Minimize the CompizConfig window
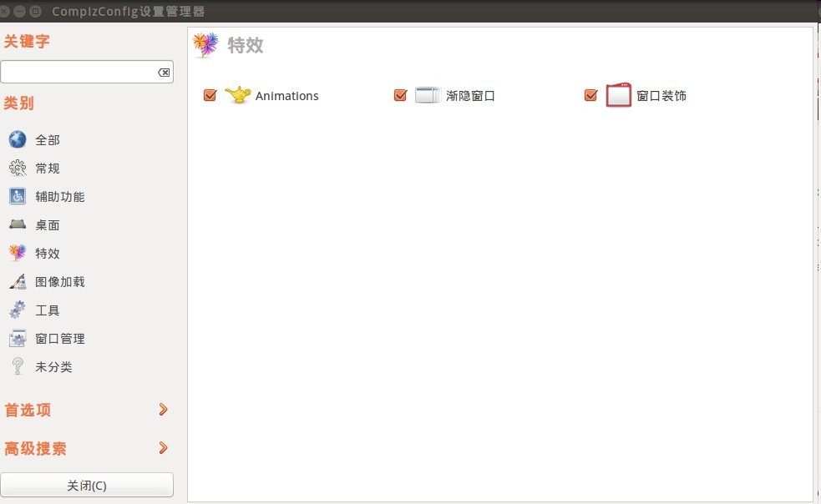Image resolution: width=821 pixels, height=504 pixels. [x=19, y=11]
